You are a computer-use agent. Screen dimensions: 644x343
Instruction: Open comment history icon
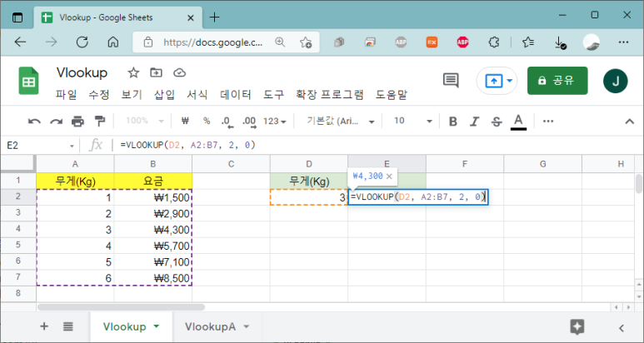tap(451, 81)
